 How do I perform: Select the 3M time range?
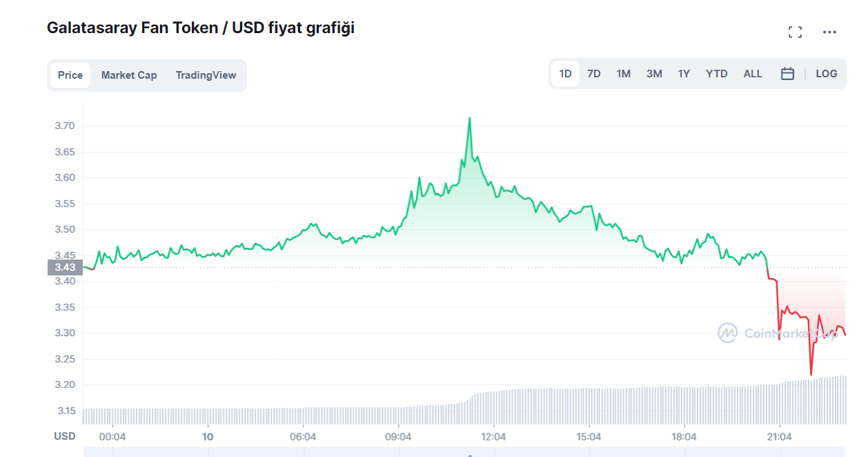[x=654, y=74]
